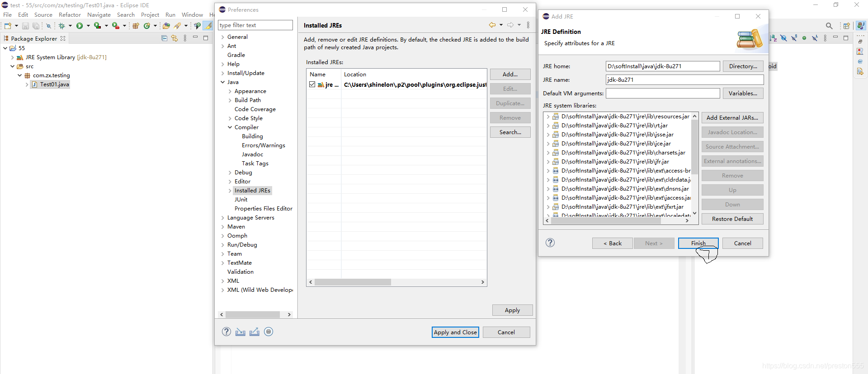Click the help icon in Preferences dialog
The height and width of the screenshot is (374, 868).
[x=226, y=332]
